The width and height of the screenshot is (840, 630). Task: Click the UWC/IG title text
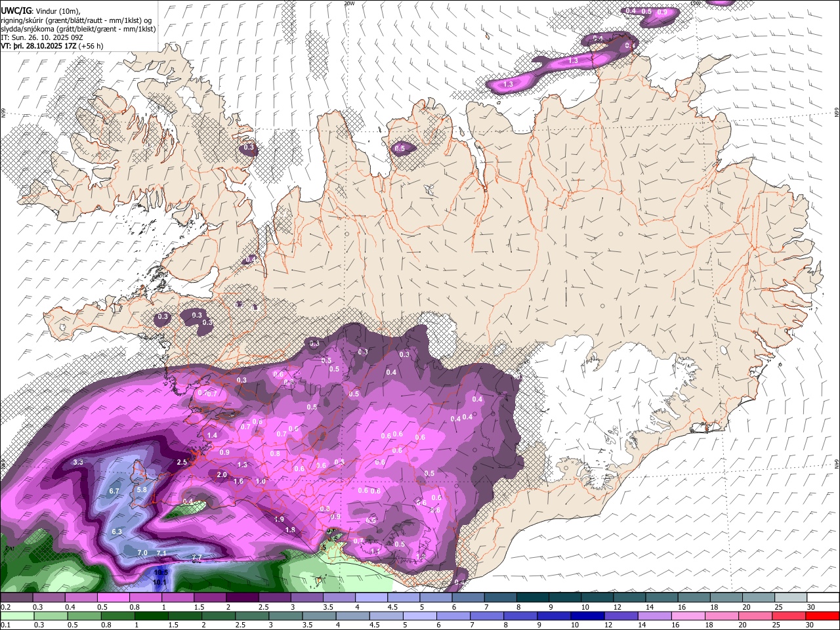16,10
